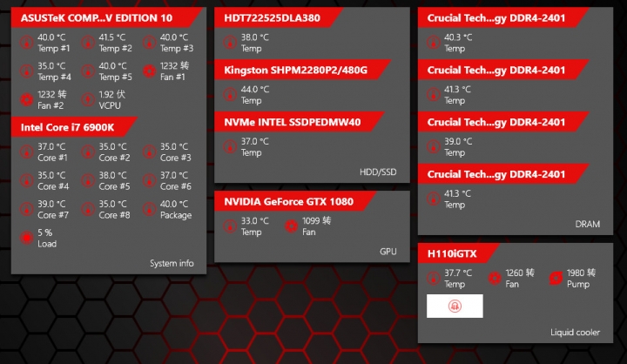The height and width of the screenshot is (364, 627).
Task: Click the 39.0 °C DRAM temperature icon
Action: coord(434,147)
